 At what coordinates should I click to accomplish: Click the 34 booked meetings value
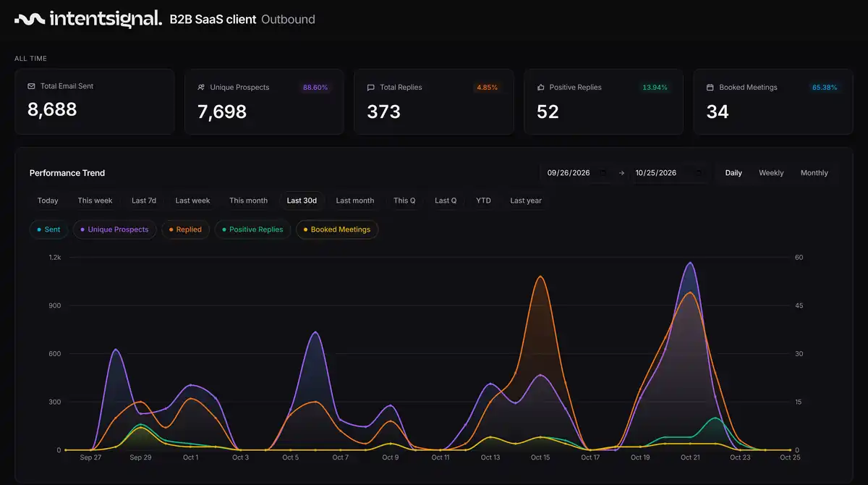718,111
